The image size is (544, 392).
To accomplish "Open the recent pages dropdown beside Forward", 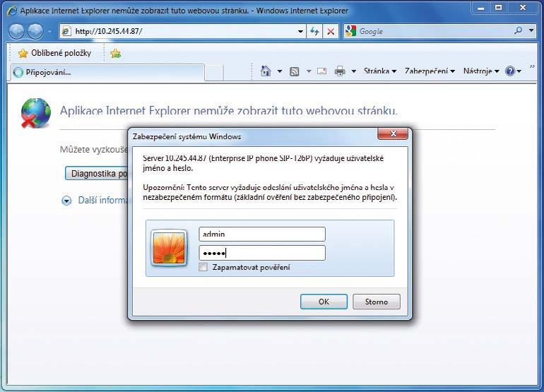I will click(x=49, y=32).
